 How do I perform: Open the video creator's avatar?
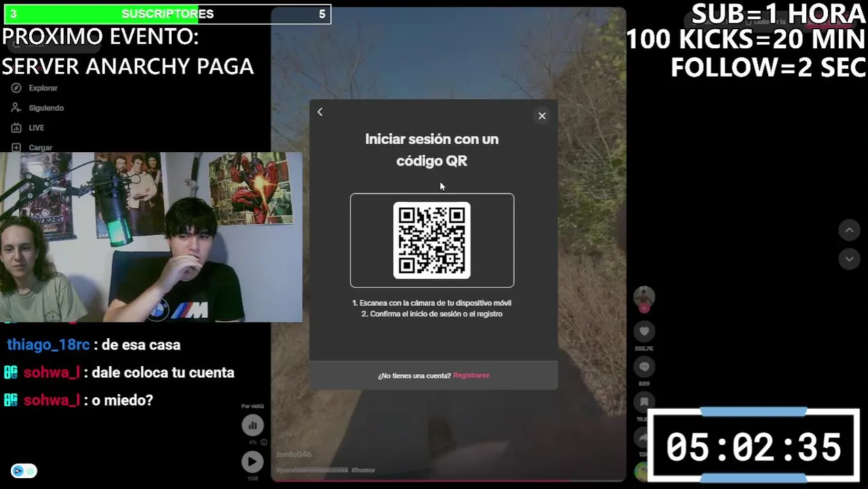click(x=644, y=296)
